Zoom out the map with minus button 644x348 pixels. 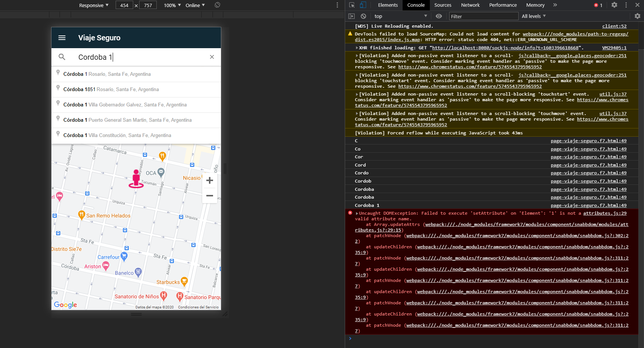[210, 196]
